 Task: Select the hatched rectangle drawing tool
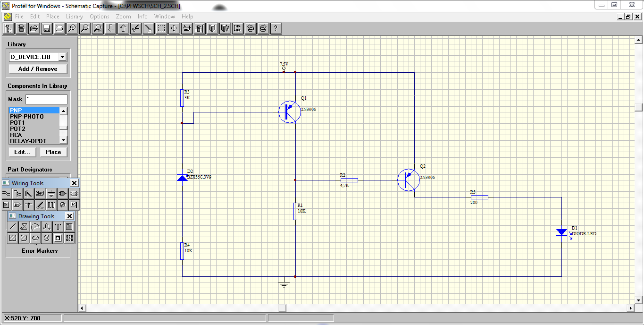pos(13,238)
